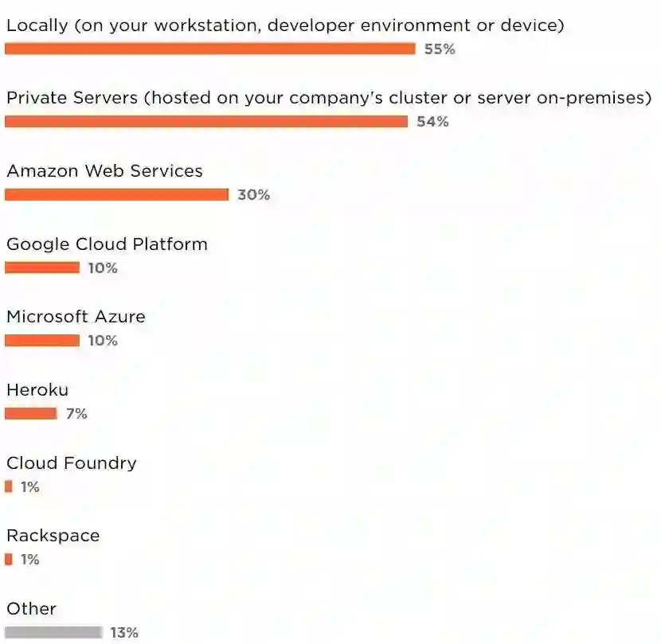Click the 'Google Cloud Platform' label
Image resolution: width=661 pixels, height=644 pixels.
pos(107,244)
